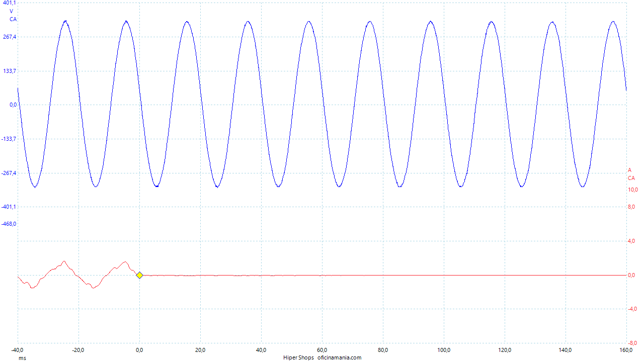Click the blue -133,7 voltage axis label

click(9, 139)
